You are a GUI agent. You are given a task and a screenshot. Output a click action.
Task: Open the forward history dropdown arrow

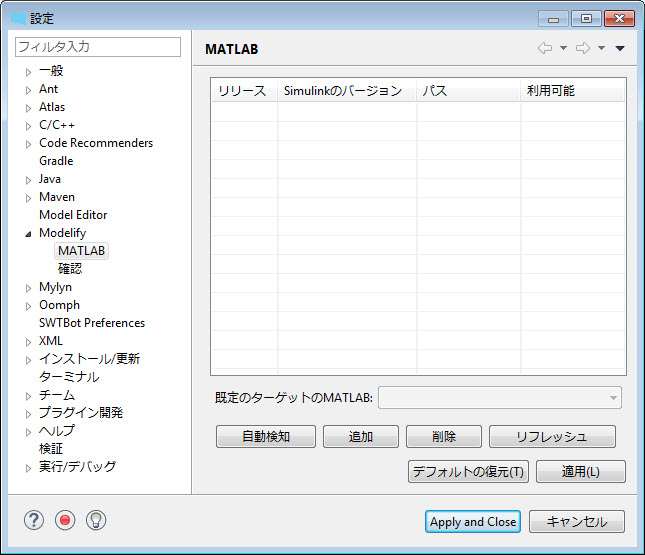pos(601,48)
